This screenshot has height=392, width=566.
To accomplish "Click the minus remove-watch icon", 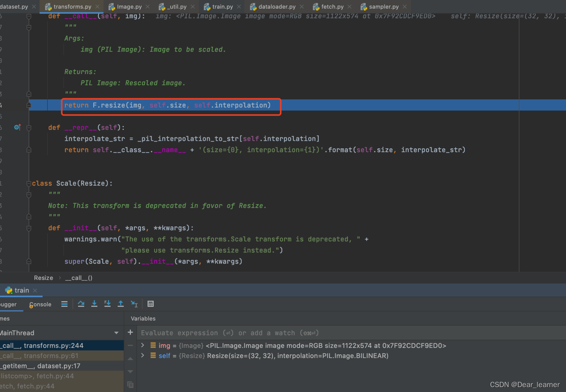I will click(x=130, y=345).
